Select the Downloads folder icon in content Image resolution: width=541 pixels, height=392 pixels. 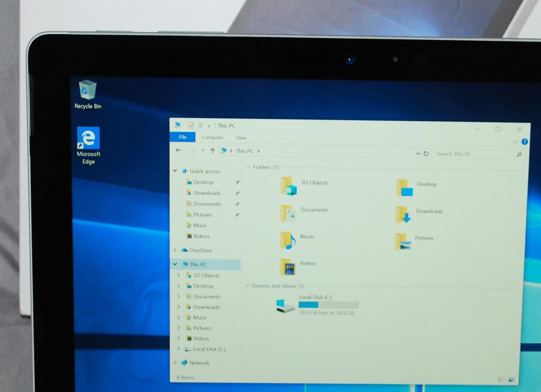click(403, 215)
